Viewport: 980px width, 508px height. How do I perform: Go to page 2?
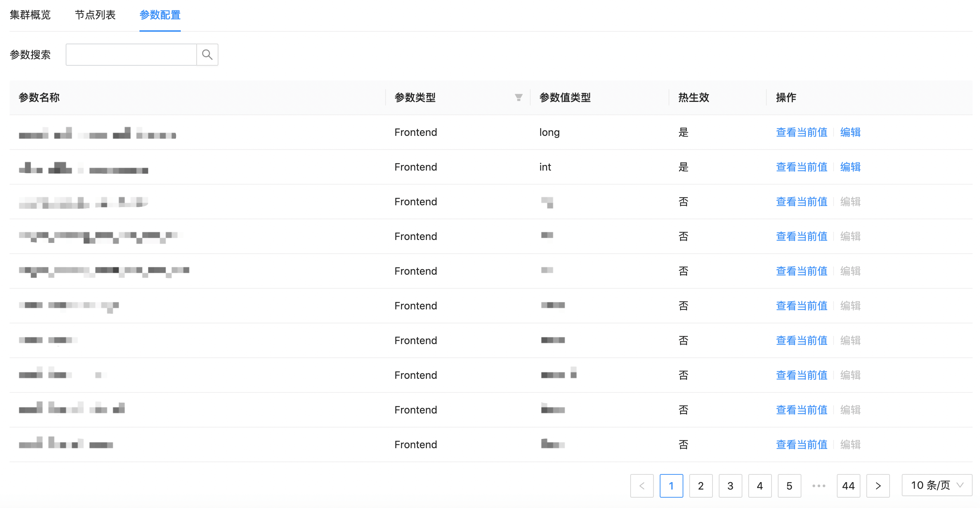coord(701,485)
